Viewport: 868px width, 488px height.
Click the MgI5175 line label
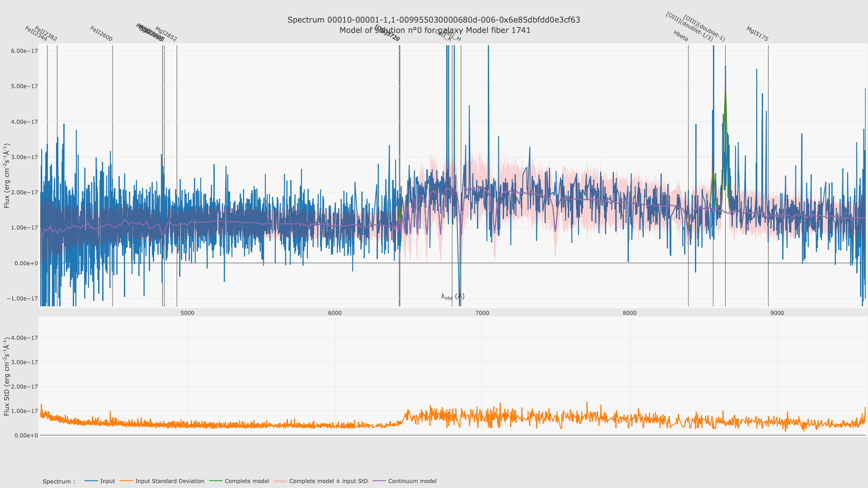(x=757, y=34)
